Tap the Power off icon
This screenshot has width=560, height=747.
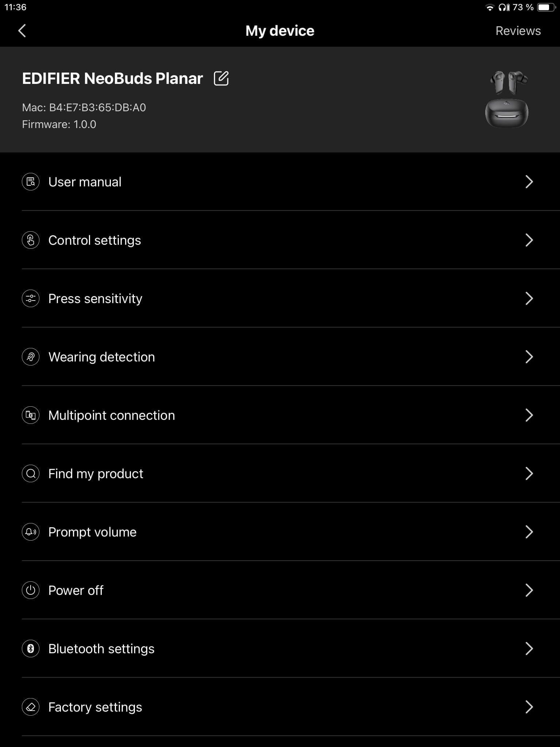[x=31, y=590]
